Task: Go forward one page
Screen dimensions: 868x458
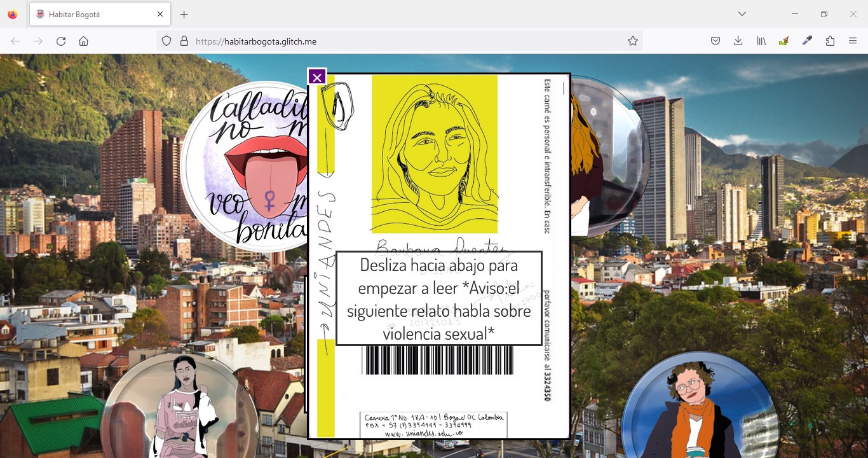Action: (x=38, y=41)
